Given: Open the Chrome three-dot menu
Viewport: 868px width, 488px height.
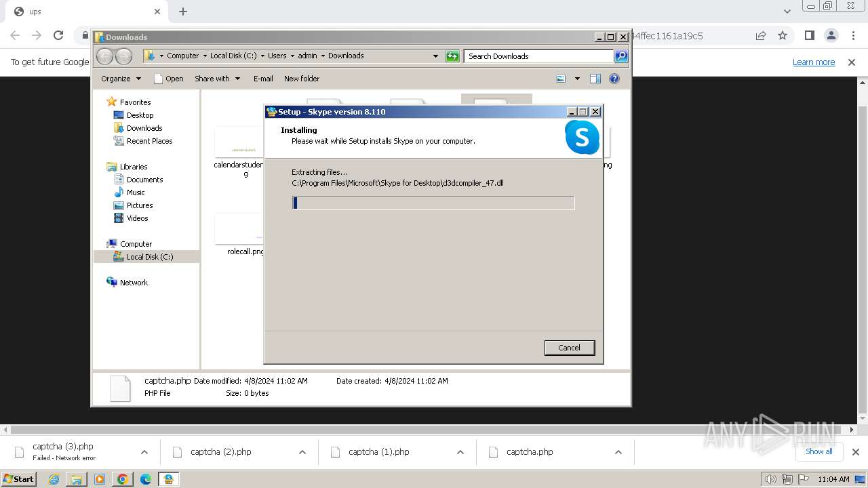Looking at the screenshot, I should [852, 35].
